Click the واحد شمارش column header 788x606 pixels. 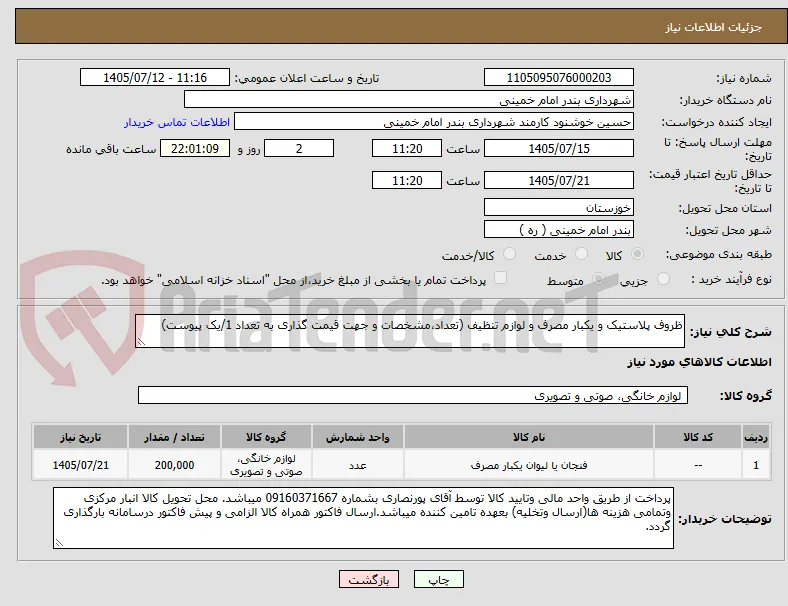pyautogui.click(x=357, y=437)
